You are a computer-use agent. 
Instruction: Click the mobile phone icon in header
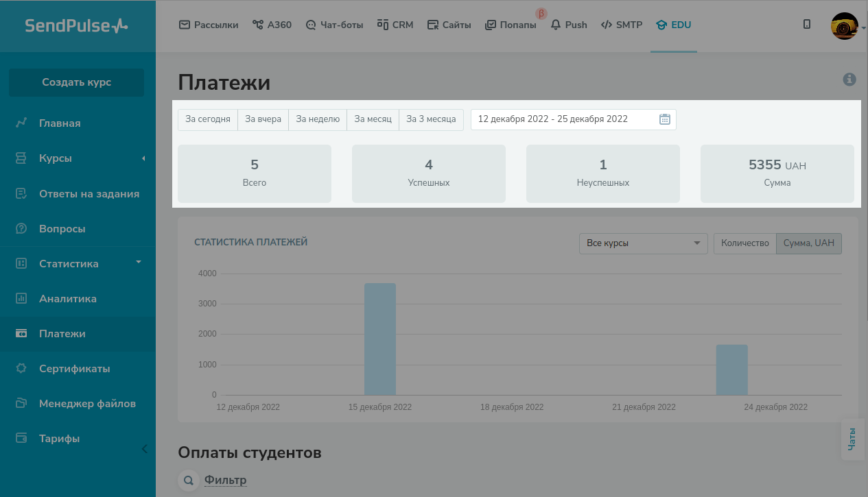[807, 25]
